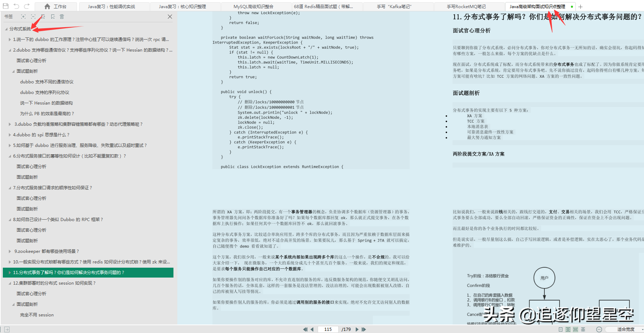Select bookmark 7.分布式服务接口请求的顺序性如何保证
Screen dimensions: 644x333
[52, 188]
